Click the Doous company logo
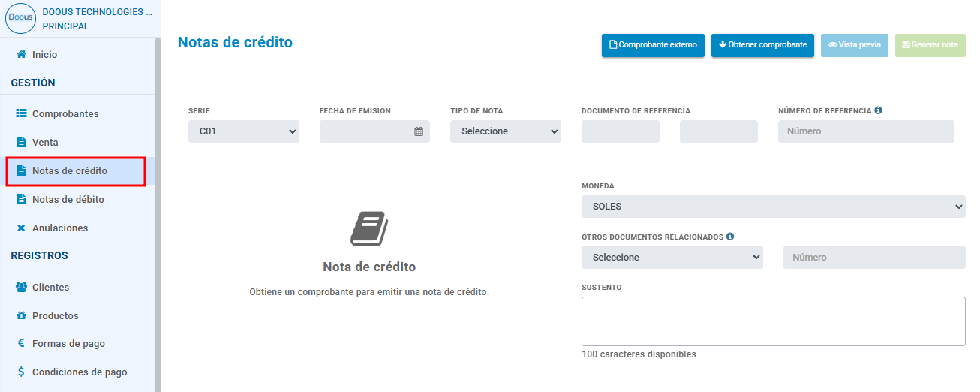The width and height of the screenshot is (980, 392). click(21, 18)
